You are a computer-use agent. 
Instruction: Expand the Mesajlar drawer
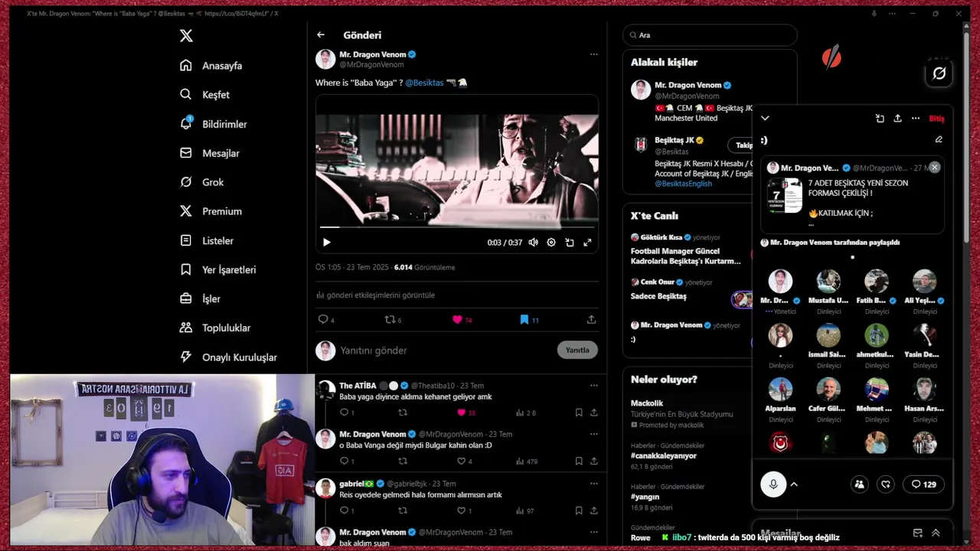936,533
